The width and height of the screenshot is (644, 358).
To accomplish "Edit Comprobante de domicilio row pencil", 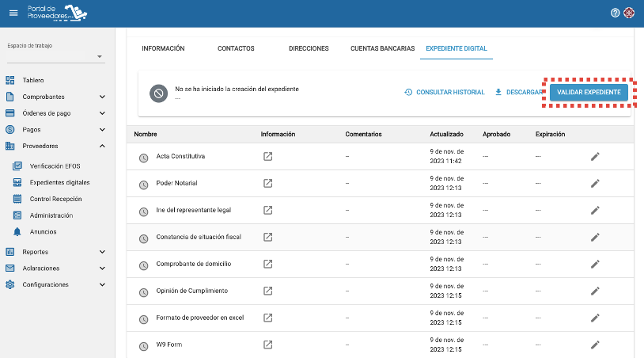I will click(595, 264).
